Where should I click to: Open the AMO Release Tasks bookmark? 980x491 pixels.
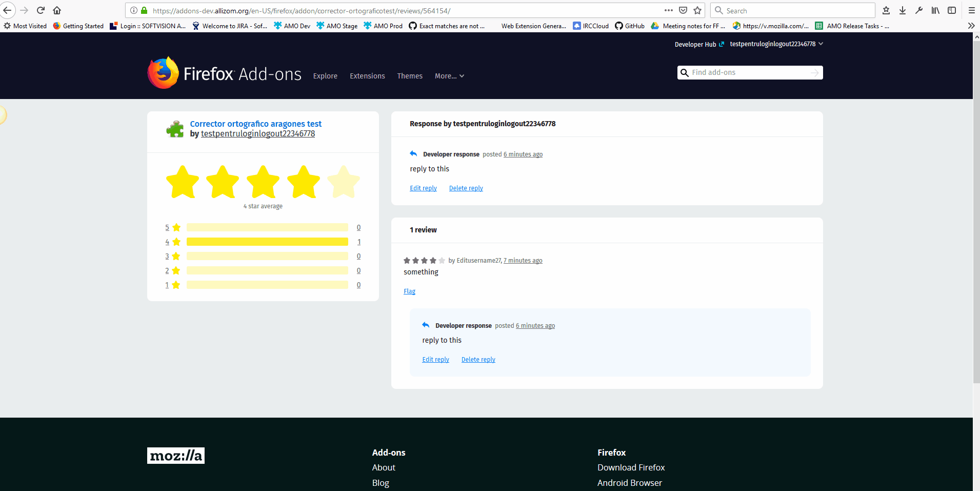pos(852,26)
